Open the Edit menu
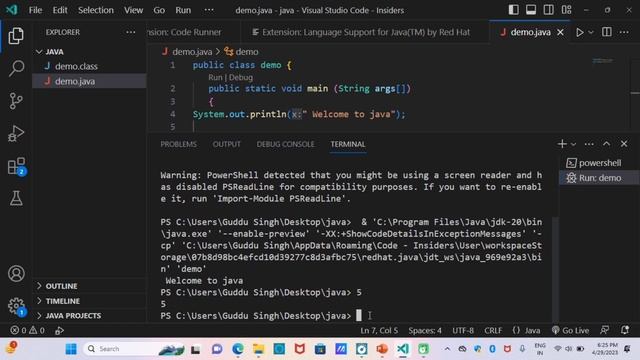This screenshot has width=640, height=360. [60, 10]
